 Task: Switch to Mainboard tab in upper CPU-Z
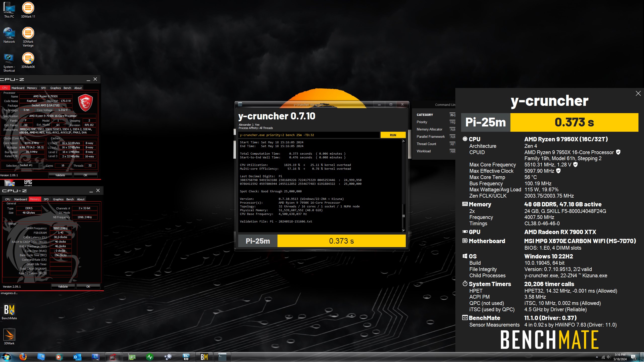tap(18, 88)
